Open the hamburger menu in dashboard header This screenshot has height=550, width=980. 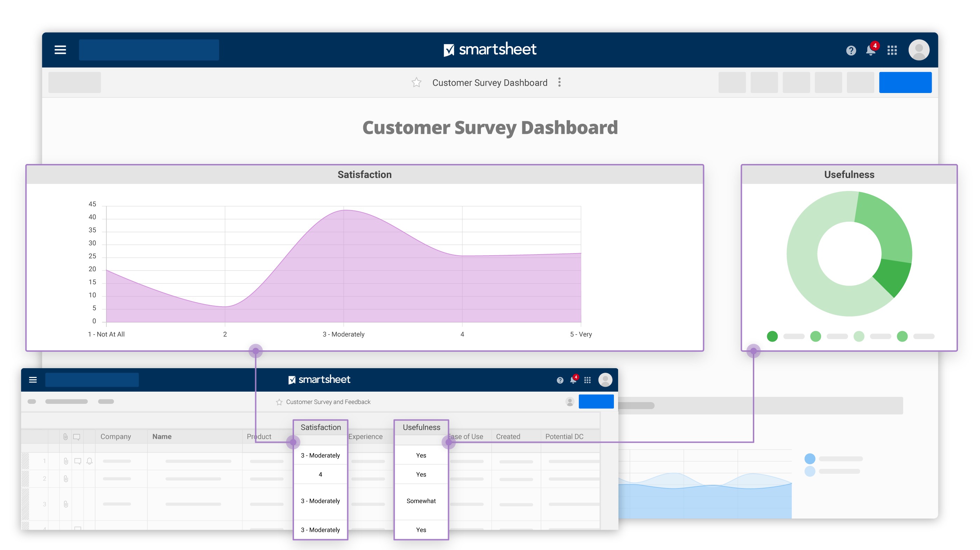(x=60, y=50)
